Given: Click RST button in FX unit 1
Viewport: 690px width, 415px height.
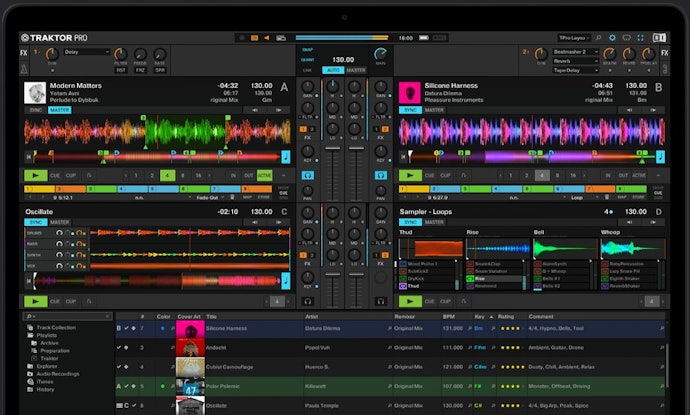Looking at the screenshot, I should [x=121, y=70].
